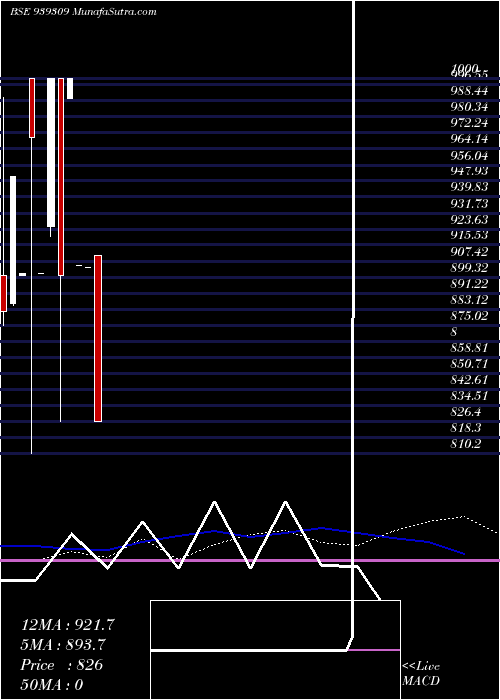Click the <<Live MACD label
The width and height of the screenshot is (500, 700).
coord(421,674)
